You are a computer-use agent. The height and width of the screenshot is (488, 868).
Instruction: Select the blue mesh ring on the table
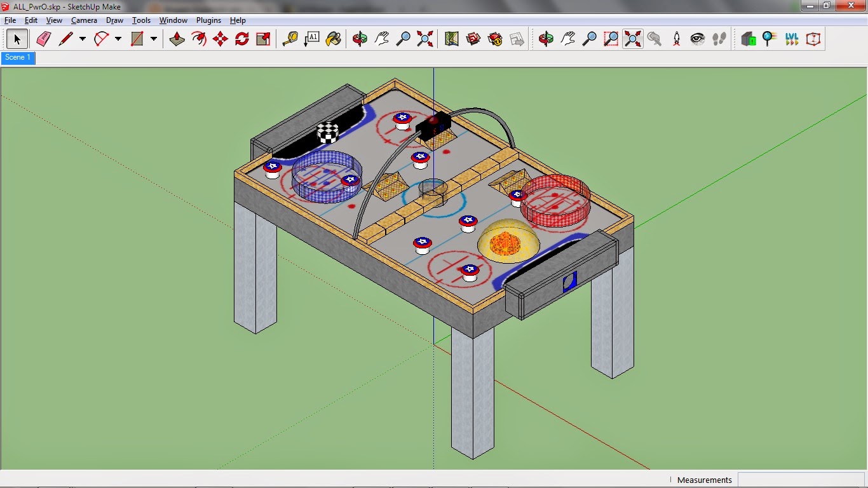(327, 177)
